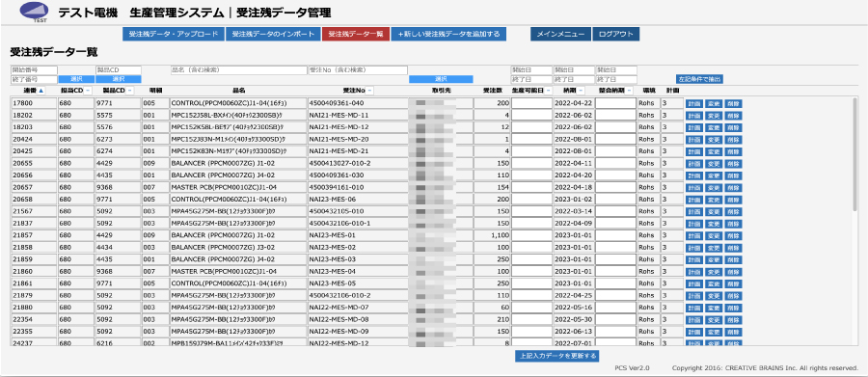
Task: Click 計画 button in row 18203
Action: coord(694,127)
